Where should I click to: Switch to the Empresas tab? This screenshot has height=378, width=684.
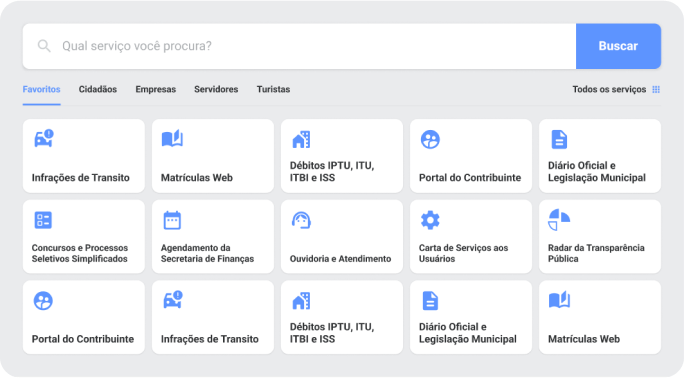[155, 89]
